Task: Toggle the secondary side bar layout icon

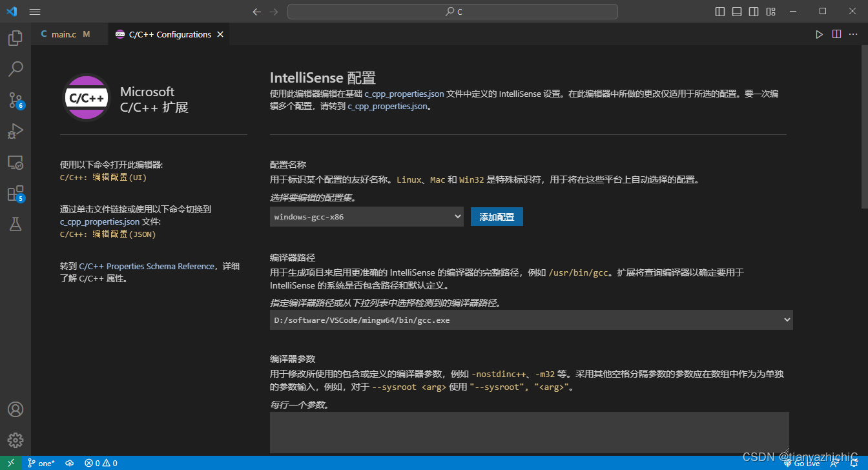Action: click(x=754, y=12)
